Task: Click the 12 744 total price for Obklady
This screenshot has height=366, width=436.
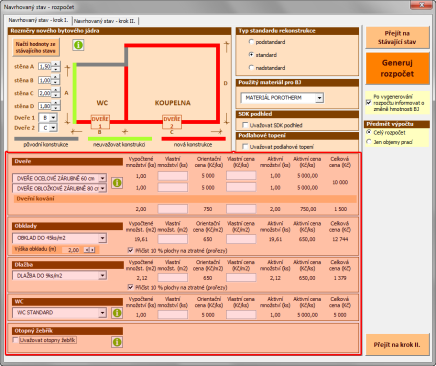Action: point(340,239)
